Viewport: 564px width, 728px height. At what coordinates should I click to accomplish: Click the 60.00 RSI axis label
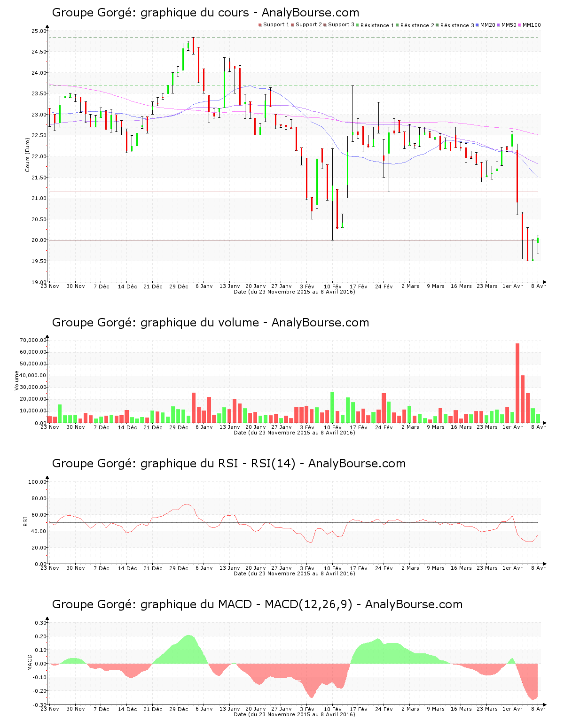pyautogui.click(x=39, y=515)
